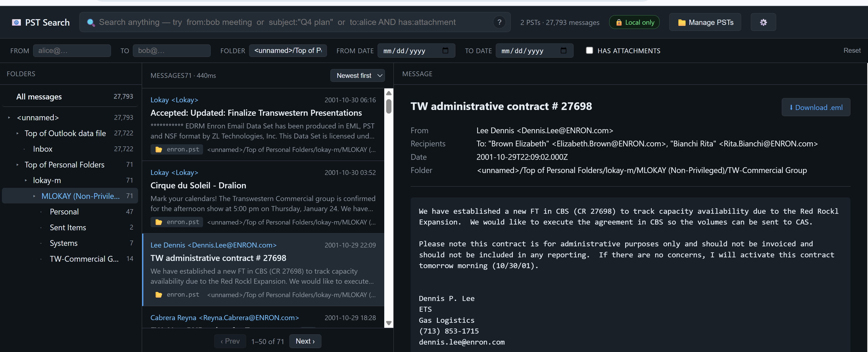Click the lock icon in the Local only badge
The width and height of the screenshot is (868, 352).
pyautogui.click(x=619, y=23)
